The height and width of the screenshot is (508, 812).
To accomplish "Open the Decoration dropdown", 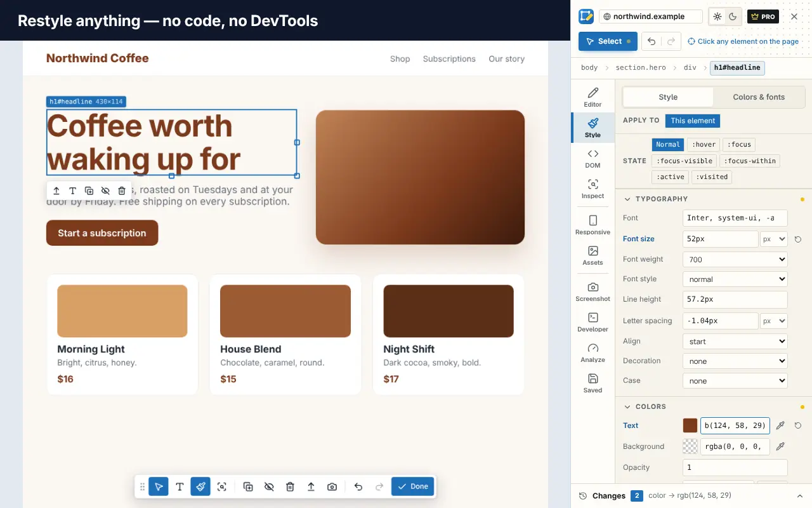I will (735, 361).
